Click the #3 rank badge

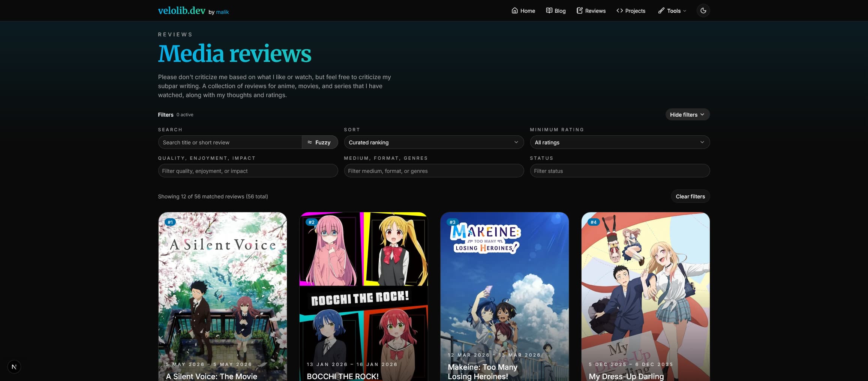point(452,222)
